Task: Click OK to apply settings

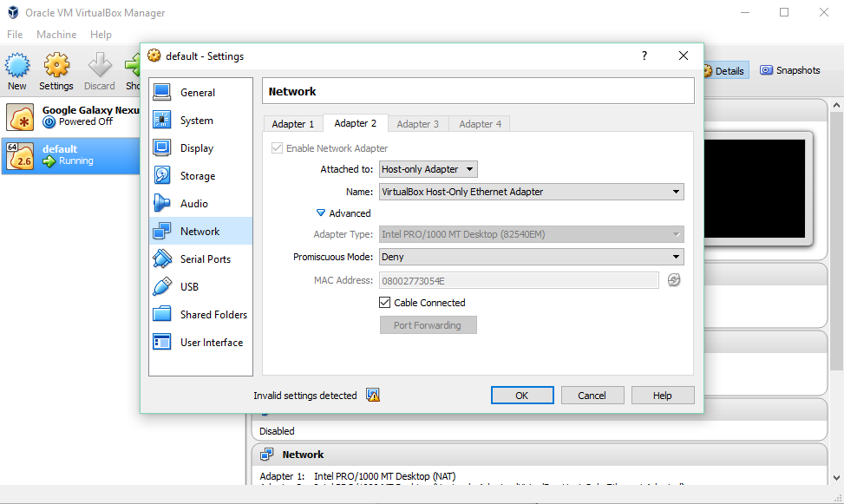Action: tap(522, 396)
